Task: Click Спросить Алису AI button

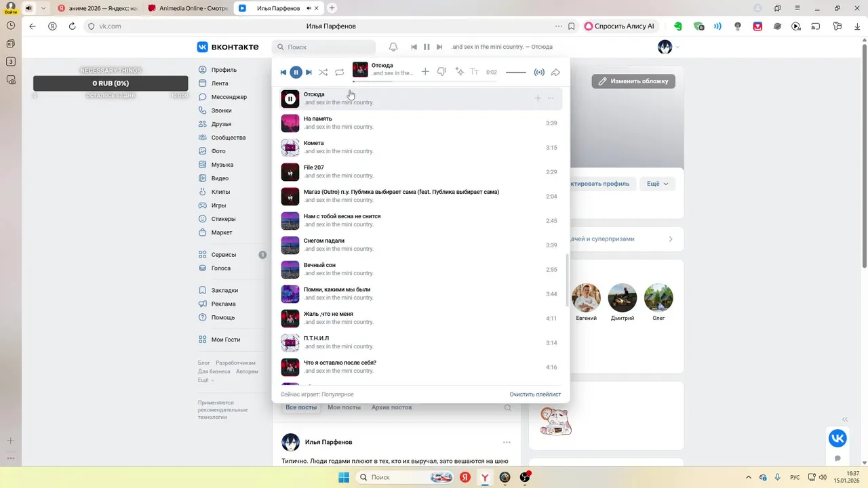Action: pyautogui.click(x=620, y=26)
